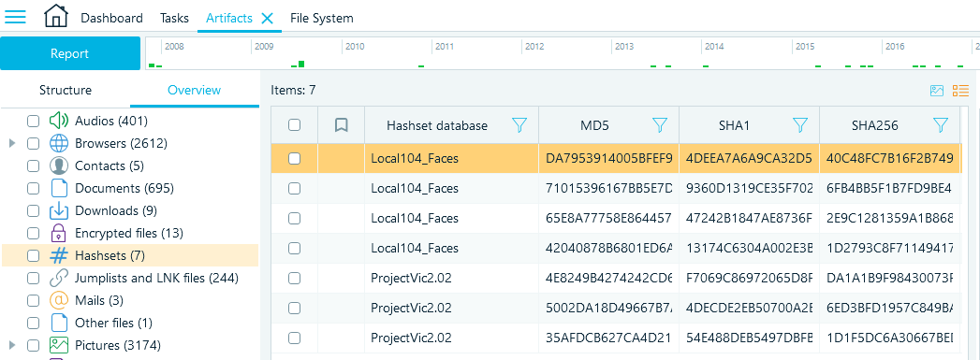The height and width of the screenshot is (360, 980).
Task: Click SHA1 cell 13174C6304A002E3B
Action: tap(749, 249)
